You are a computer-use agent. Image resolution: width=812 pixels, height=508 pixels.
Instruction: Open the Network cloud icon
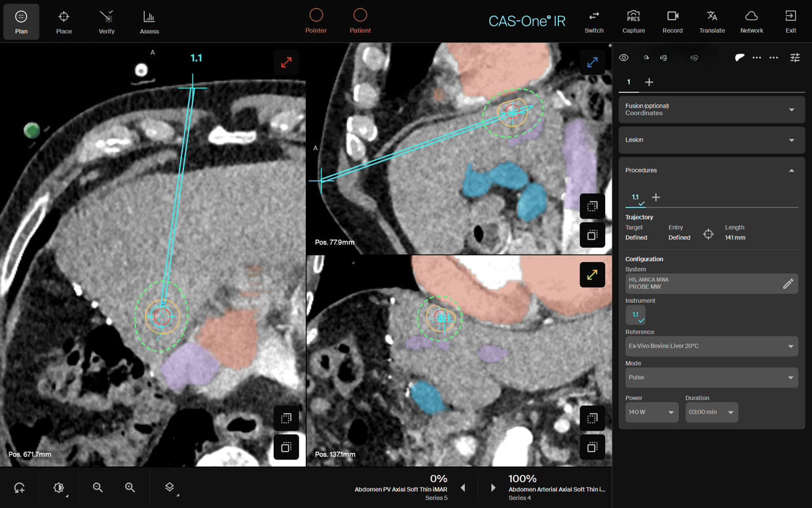pos(752,22)
